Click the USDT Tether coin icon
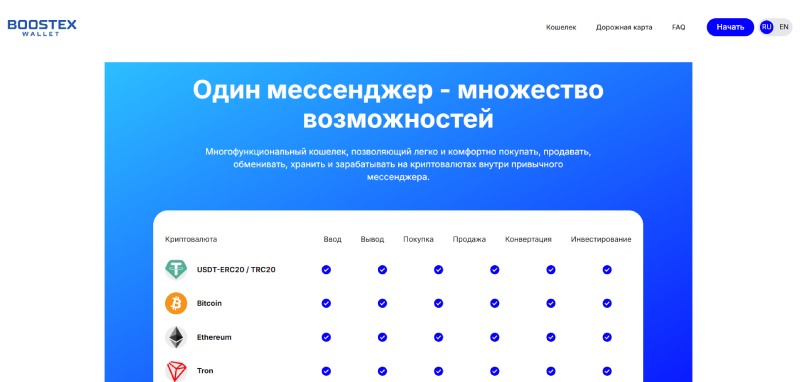This screenshot has height=382, width=800. click(176, 269)
